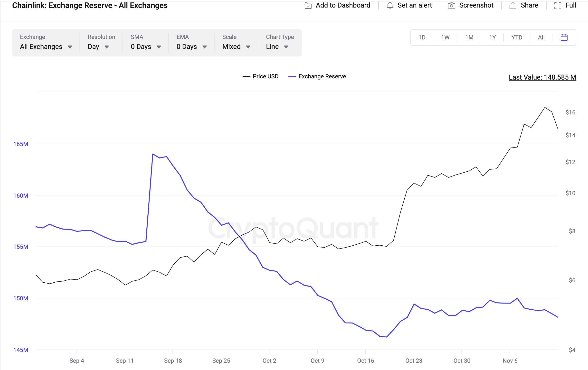Image resolution: width=588 pixels, height=370 pixels.
Task: Open the calendar date picker icon
Action: pyautogui.click(x=564, y=37)
